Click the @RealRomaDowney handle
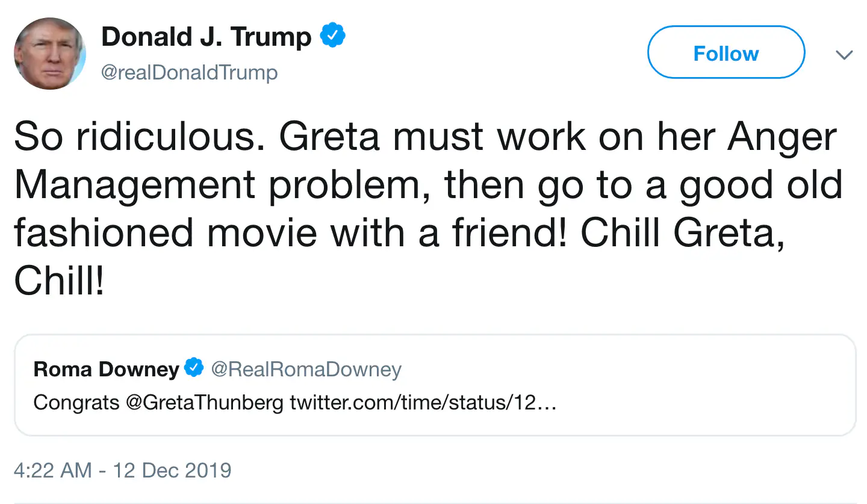This screenshot has height=504, width=867. tap(306, 369)
